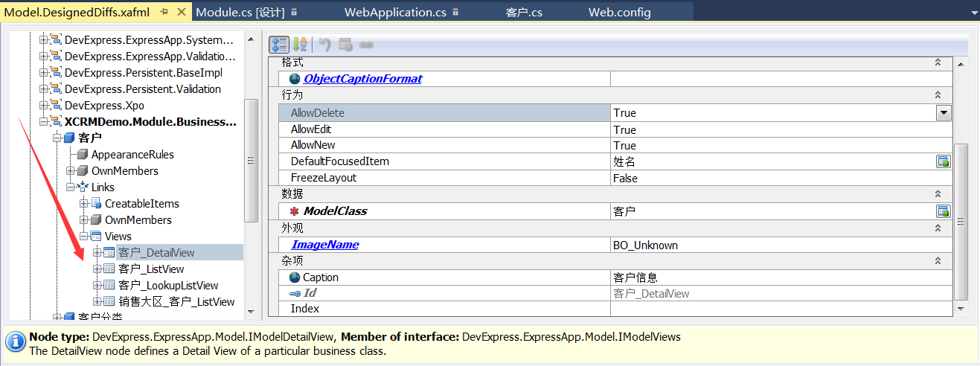Image resolution: width=980 pixels, height=366 pixels.
Task: Click the undo icon in property grid toolbar
Action: pyautogui.click(x=324, y=45)
